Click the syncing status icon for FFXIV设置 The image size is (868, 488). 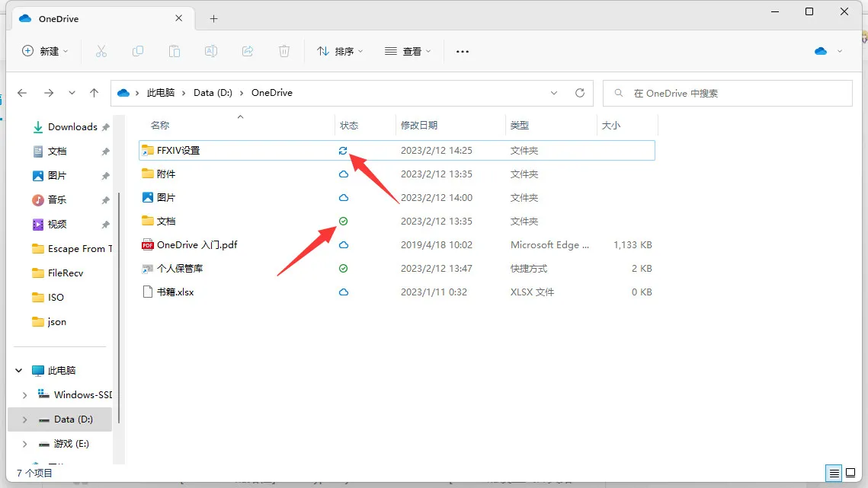coord(343,151)
